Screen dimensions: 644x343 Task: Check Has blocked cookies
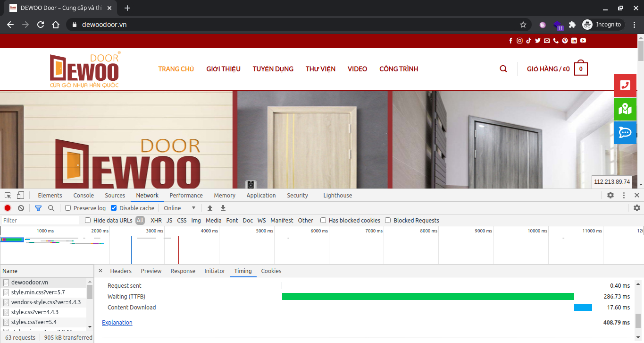click(x=323, y=220)
